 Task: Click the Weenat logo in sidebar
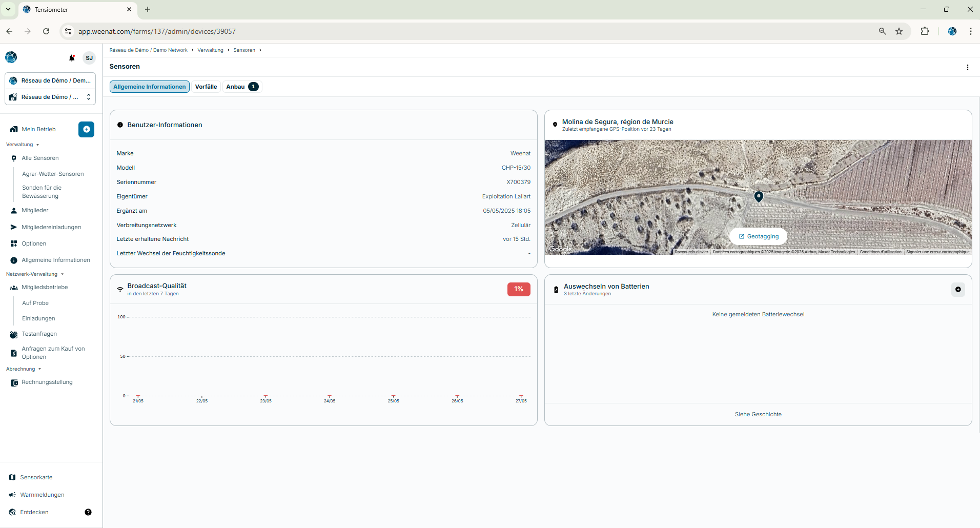[x=11, y=57]
